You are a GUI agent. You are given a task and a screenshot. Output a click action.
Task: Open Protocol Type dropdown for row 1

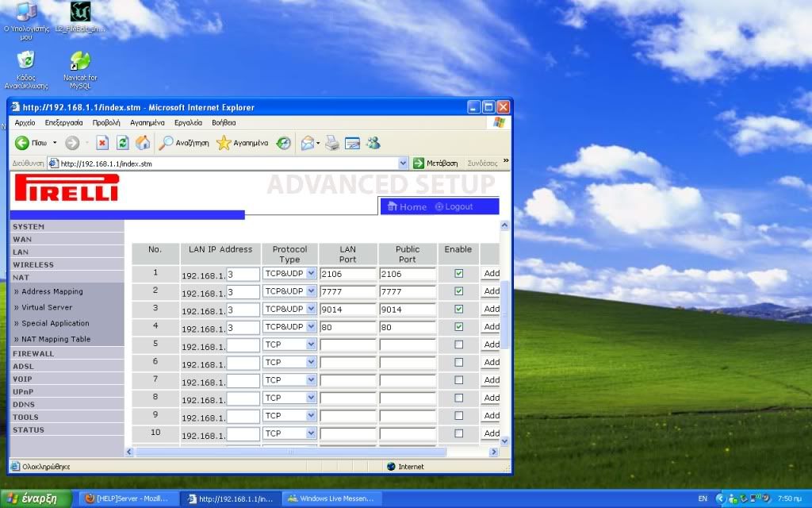[x=311, y=273]
